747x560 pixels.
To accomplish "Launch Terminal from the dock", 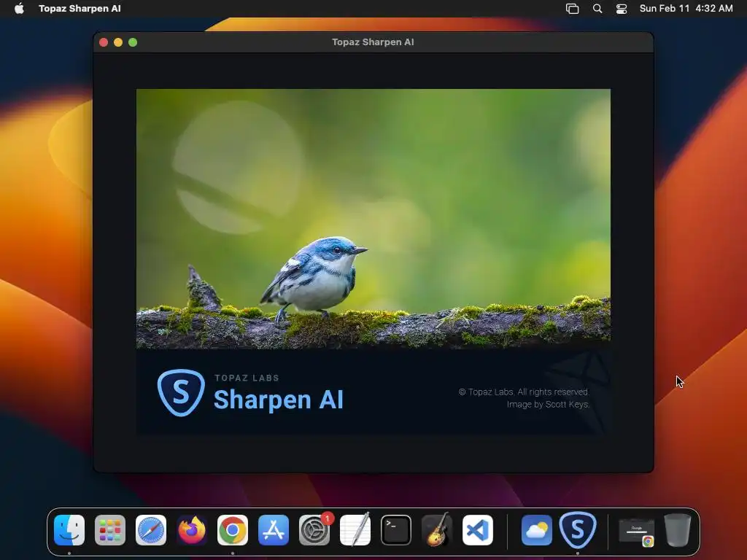I will click(x=396, y=530).
